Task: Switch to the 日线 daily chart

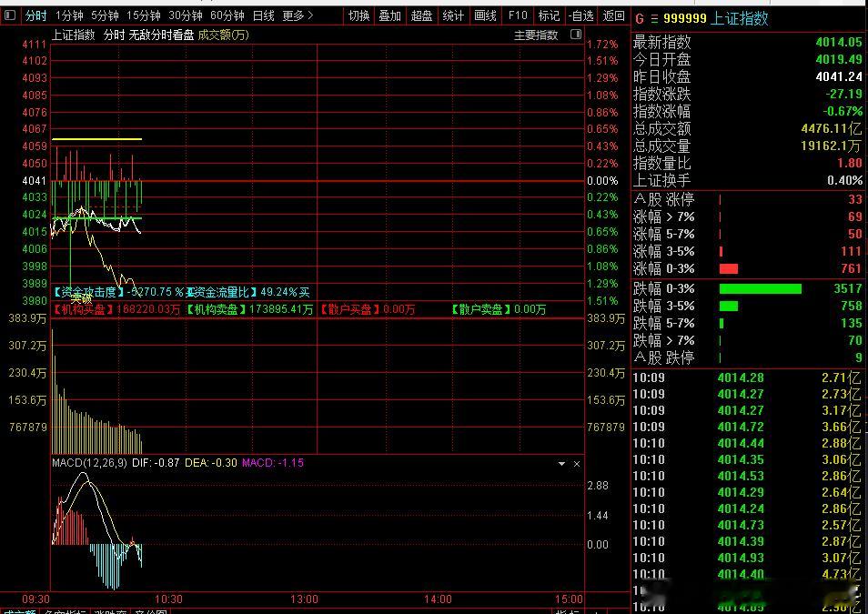Action: pyautogui.click(x=264, y=16)
